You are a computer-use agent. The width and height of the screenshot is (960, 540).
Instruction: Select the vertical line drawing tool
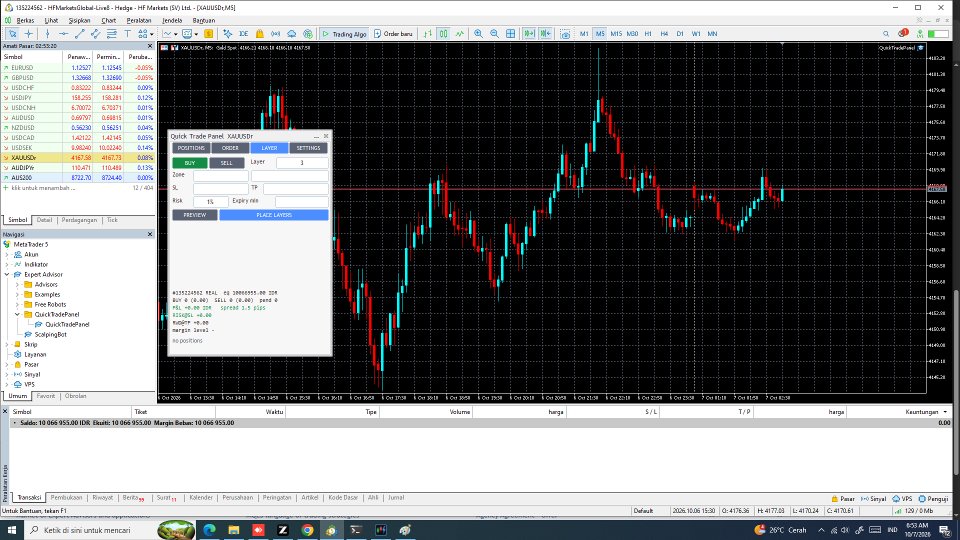click(47, 34)
